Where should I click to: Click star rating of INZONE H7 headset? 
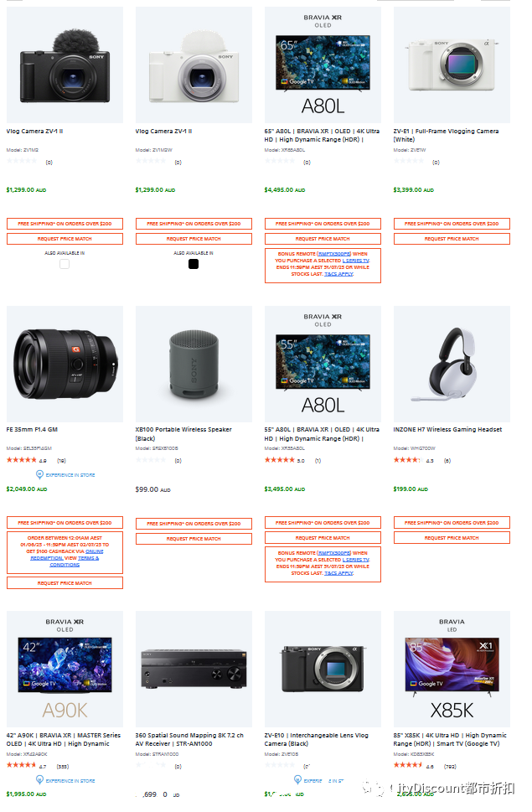tap(407, 460)
